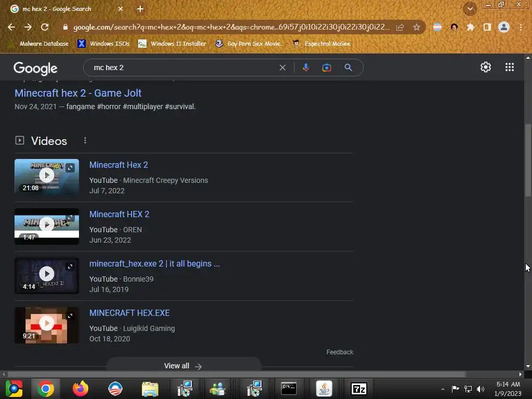Toggle the Chrome side panel

coord(487,27)
